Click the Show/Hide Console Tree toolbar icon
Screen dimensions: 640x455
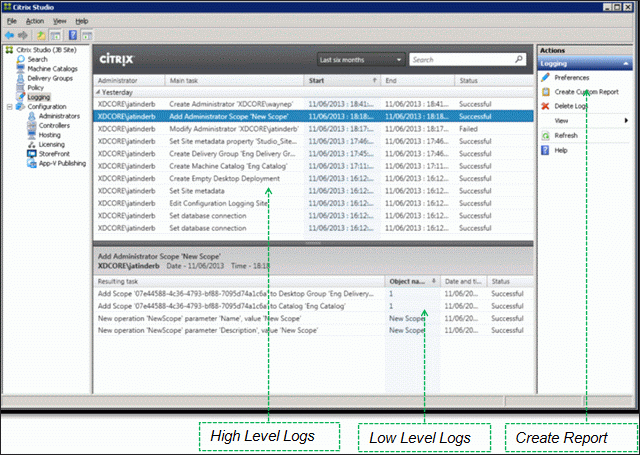(56, 36)
